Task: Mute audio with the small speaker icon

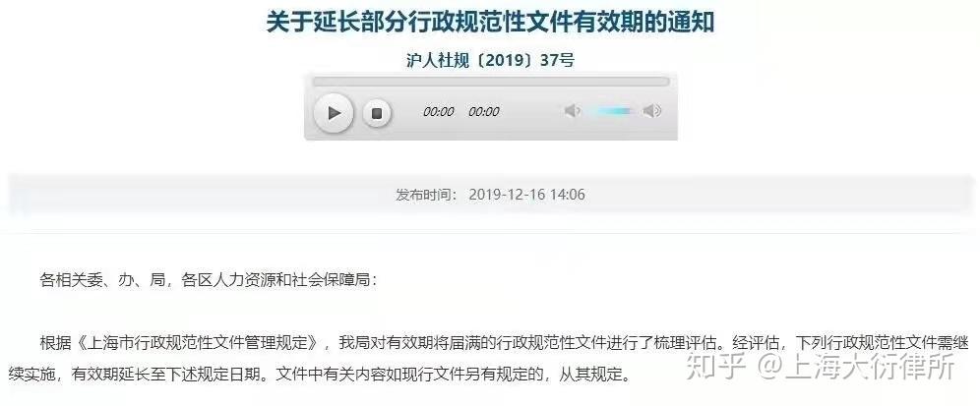Action: click(x=572, y=111)
